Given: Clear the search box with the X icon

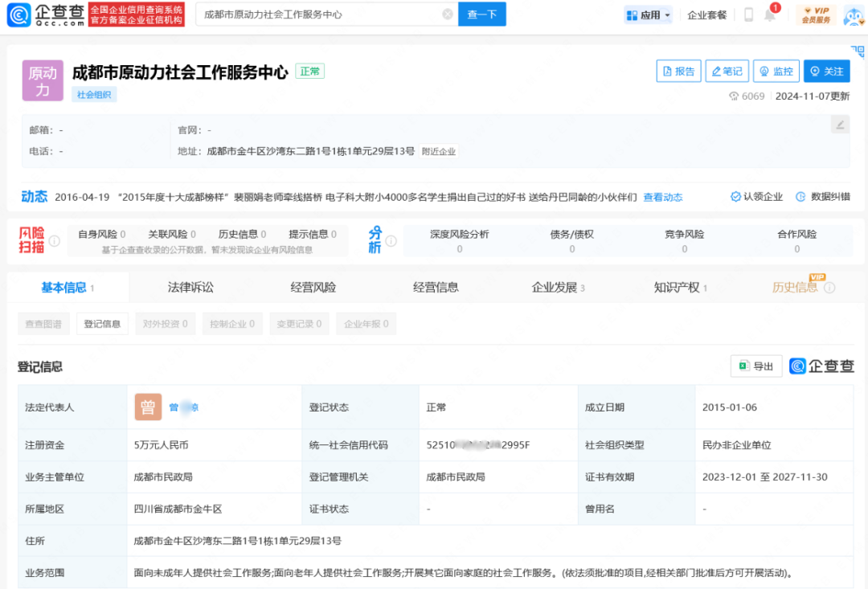Looking at the screenshot, I should tap(448, 14).
